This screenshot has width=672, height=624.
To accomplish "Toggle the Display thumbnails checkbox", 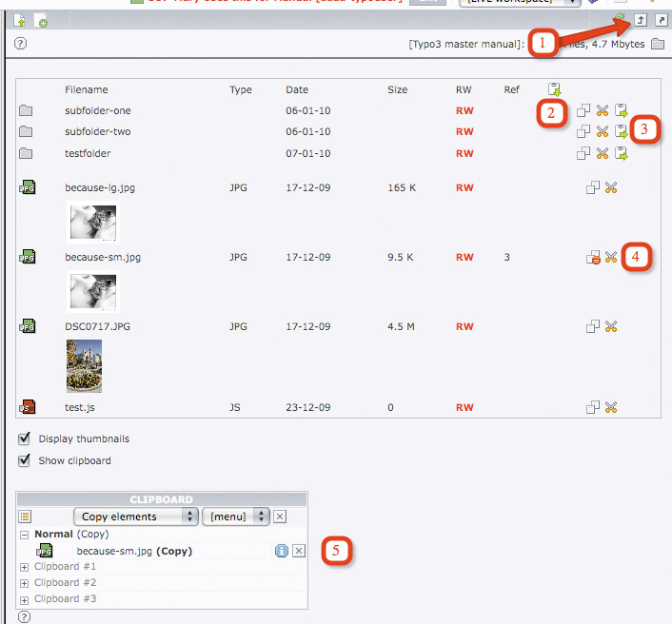I will pos(25,439).
